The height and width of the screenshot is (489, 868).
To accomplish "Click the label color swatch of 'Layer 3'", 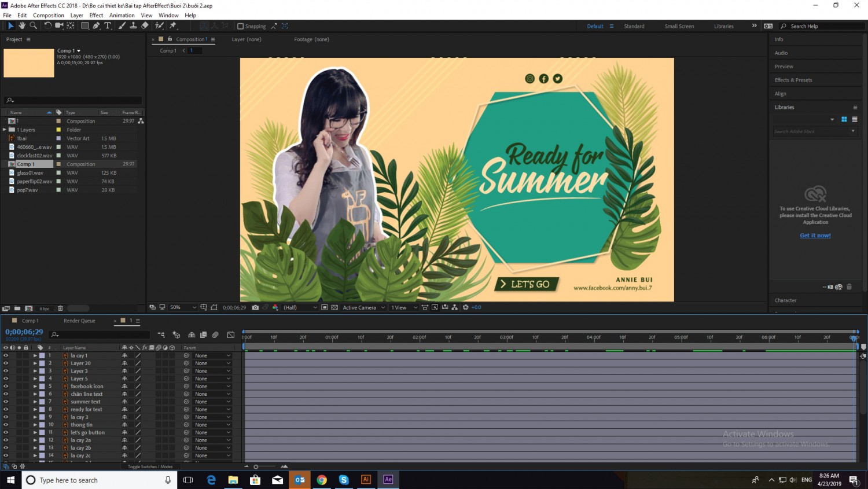I will 42,371.
